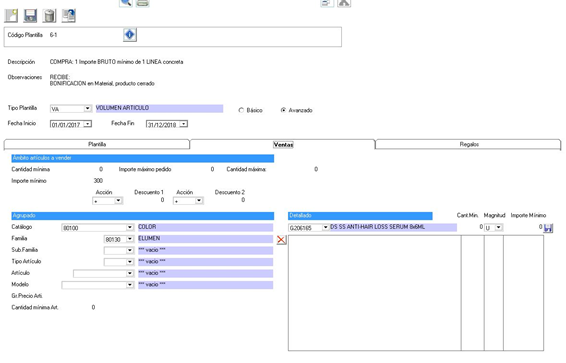Screen dimensions: 566x363
Task: Click the Importe mínimo value 300
Action: pyautogui.click(x=98, y=181)
